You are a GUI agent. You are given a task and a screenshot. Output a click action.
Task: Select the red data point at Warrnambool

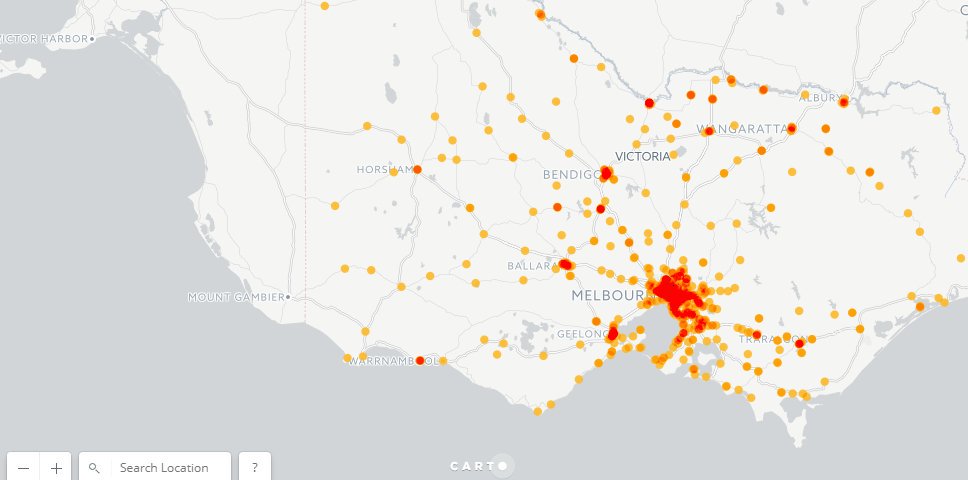point(420,360)
